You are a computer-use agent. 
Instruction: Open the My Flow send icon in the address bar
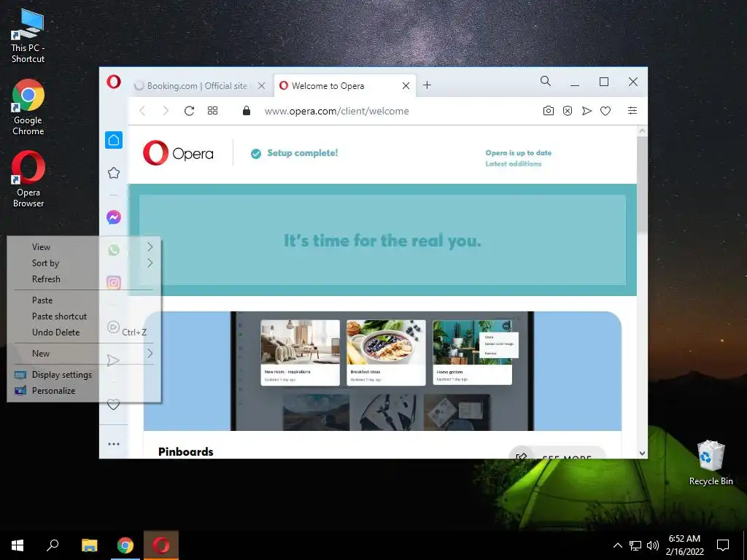(587, 111)
